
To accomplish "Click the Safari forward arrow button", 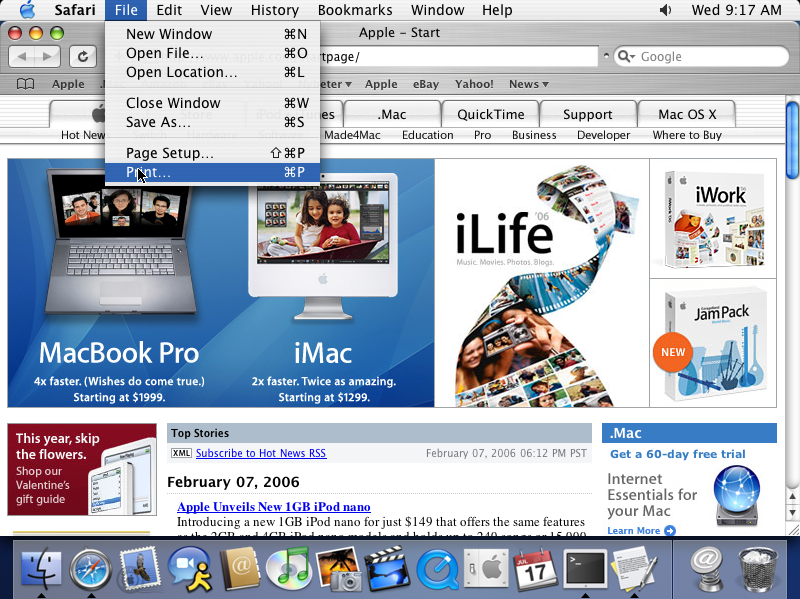I will tap(47, 56).
